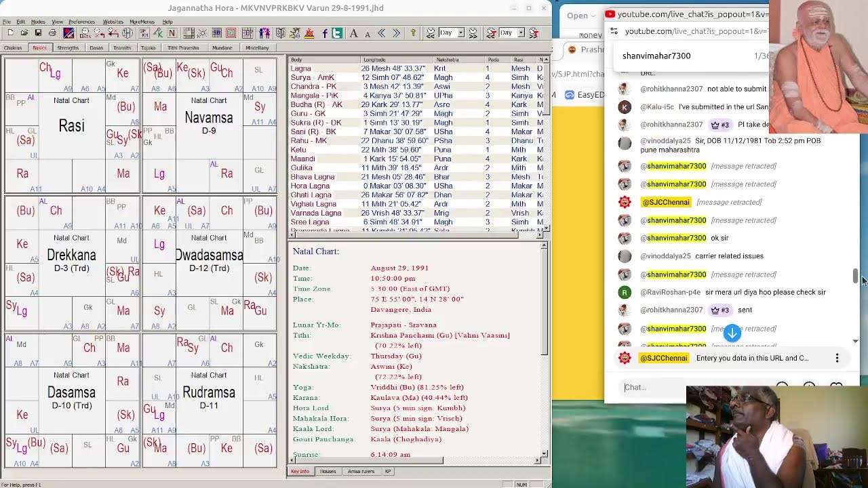This screenshot has height=488, width=868.
Task: Open the Help menu
Action: pyautogui.click(x=167, y=22)
